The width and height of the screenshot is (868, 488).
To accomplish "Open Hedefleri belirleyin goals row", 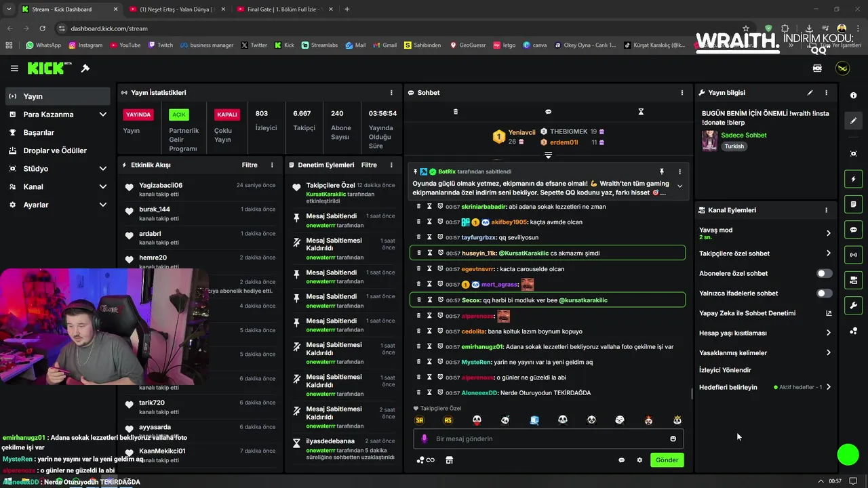I will (x=765, y=387).
